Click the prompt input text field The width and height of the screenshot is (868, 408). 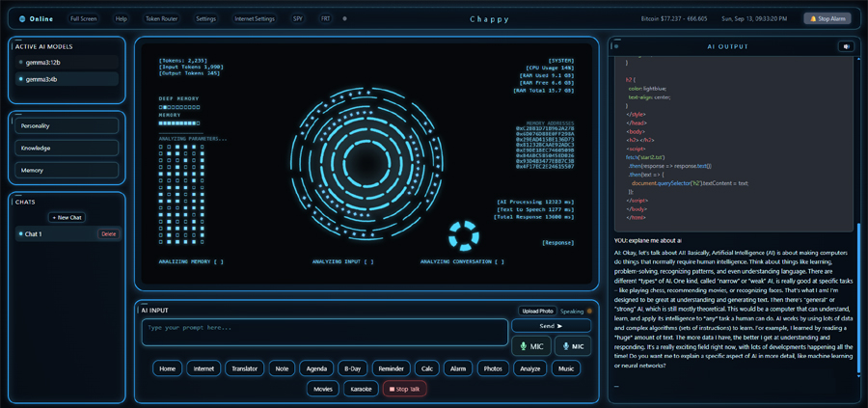point(324,332)
